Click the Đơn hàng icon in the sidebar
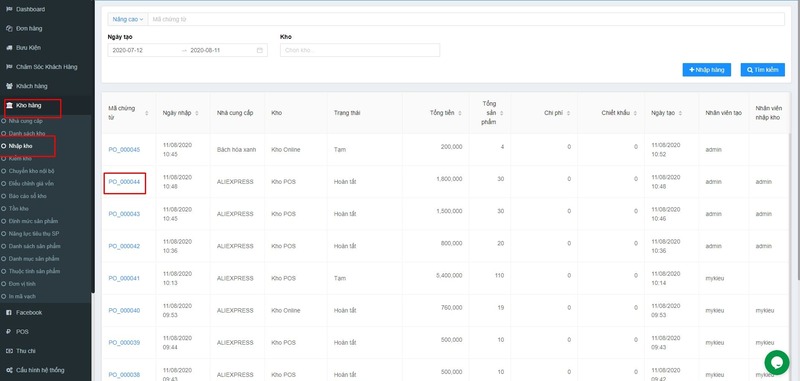 click(9, 29)
